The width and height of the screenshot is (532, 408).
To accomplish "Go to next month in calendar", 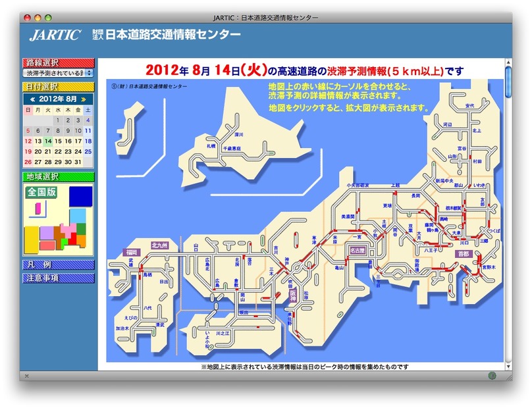I will (83, 99).
